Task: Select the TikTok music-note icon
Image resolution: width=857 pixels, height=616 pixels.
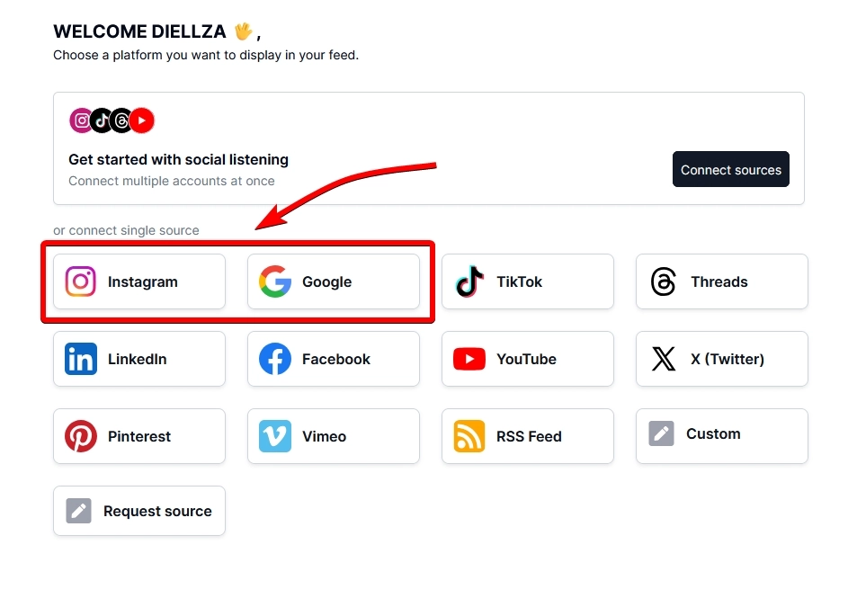Action: [469, 281]
